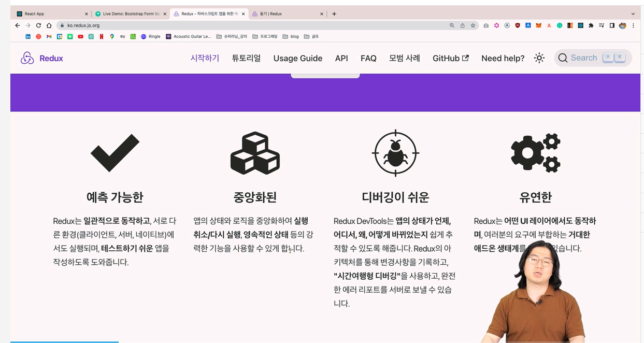Viewport: 644px width, 343px height.
Task: Click the share page icon
Action: [x=462, y=25]
